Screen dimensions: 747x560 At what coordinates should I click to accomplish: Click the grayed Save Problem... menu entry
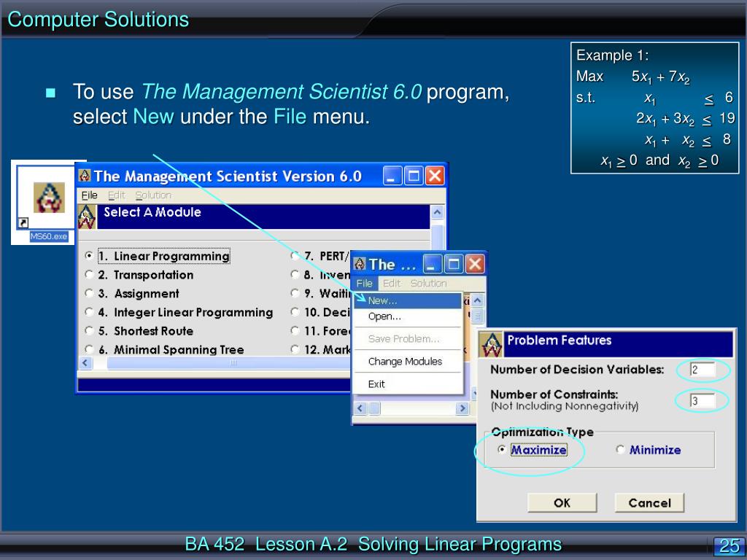coord(407,338)
